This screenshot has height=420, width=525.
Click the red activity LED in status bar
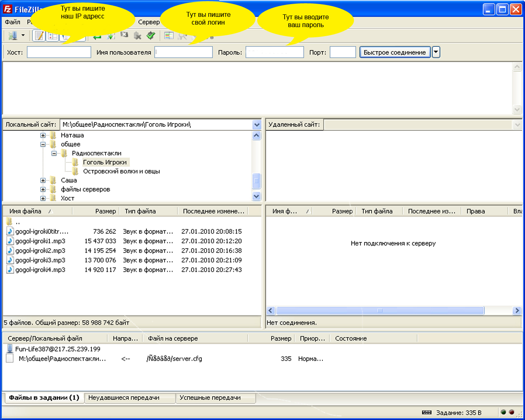511,412
